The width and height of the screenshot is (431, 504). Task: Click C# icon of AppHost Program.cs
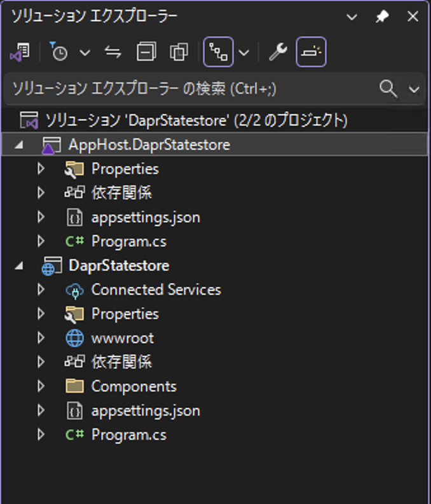pyautogui.click(x=74, y=241)
